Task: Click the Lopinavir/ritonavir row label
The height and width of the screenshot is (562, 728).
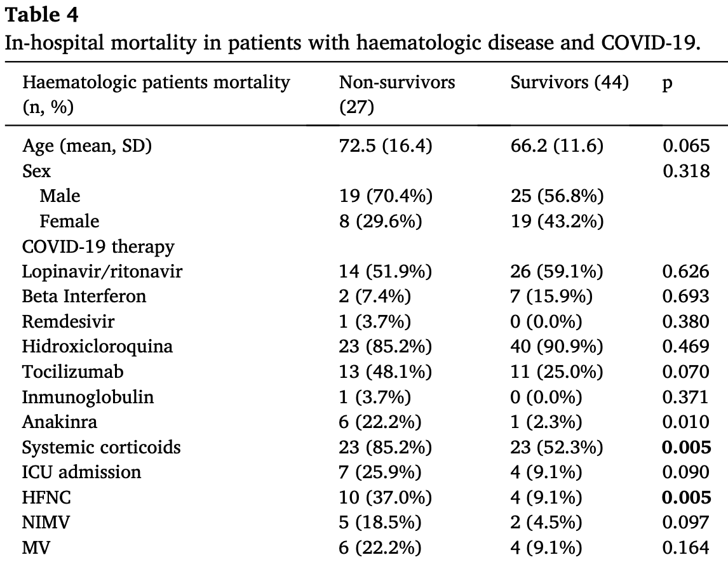Action: click(102, 271)
